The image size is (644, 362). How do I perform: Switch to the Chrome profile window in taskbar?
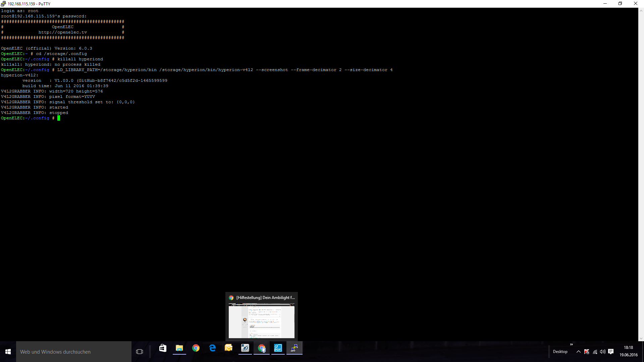[x=262, y=348]
